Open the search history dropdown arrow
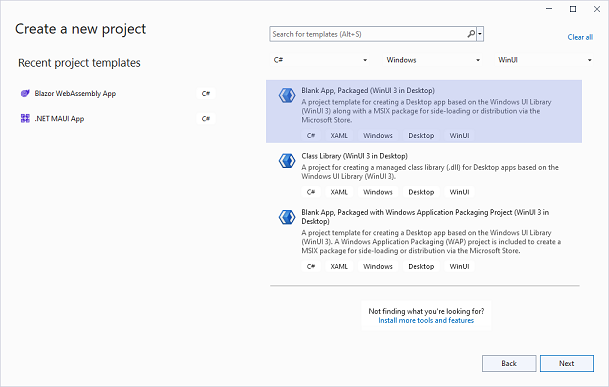The image size is (609, 387). point(480,34)
